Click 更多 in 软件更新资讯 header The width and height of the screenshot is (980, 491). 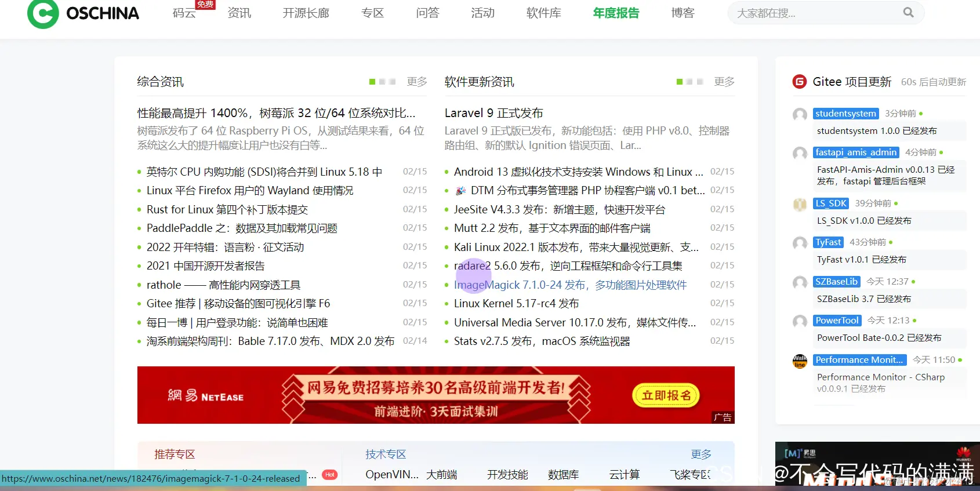coord(724,82)
